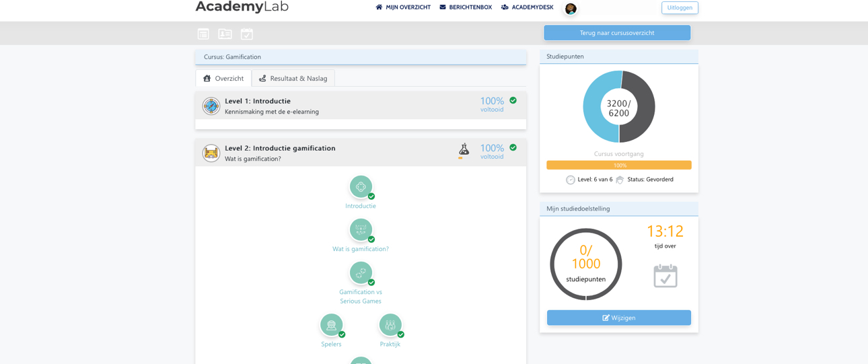
Task: Switch to the Resultaat & Naslag tab
Action: (293, 79)
